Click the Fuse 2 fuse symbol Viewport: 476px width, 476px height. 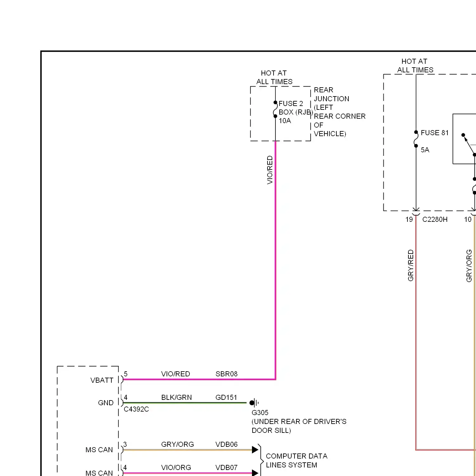tap(275, 109)
